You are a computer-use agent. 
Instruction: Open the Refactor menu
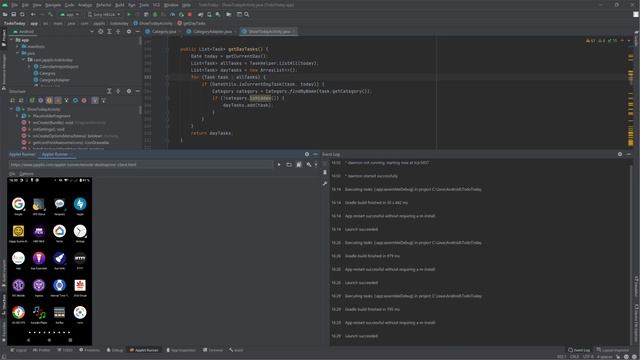point(103,5)
